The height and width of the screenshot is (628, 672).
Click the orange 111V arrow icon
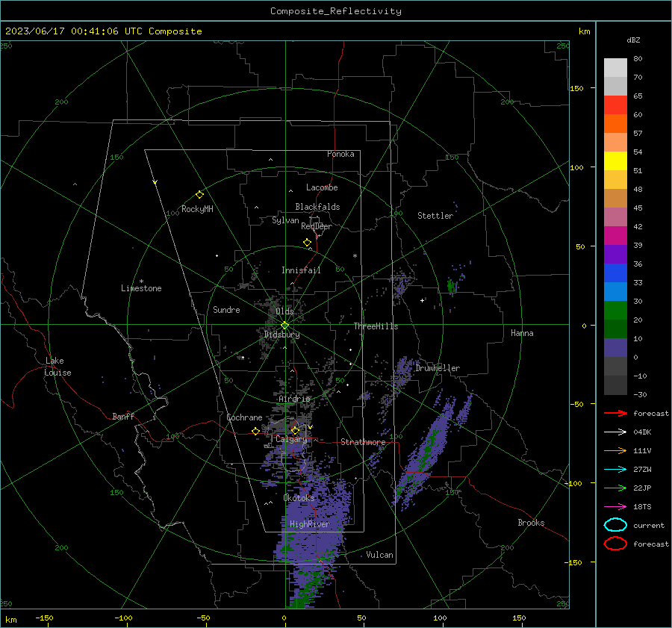tap(615, 450)
